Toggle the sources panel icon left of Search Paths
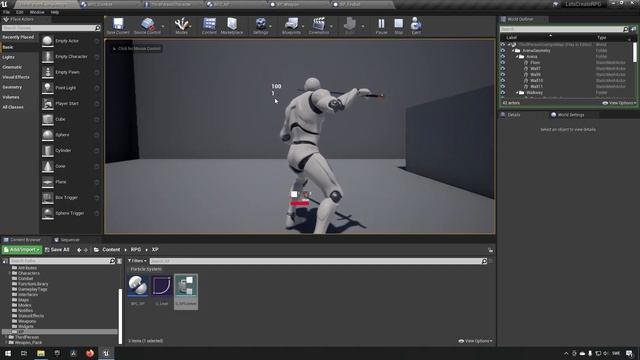Viewport: 640px width, 360px height. (x=5, y=261)
